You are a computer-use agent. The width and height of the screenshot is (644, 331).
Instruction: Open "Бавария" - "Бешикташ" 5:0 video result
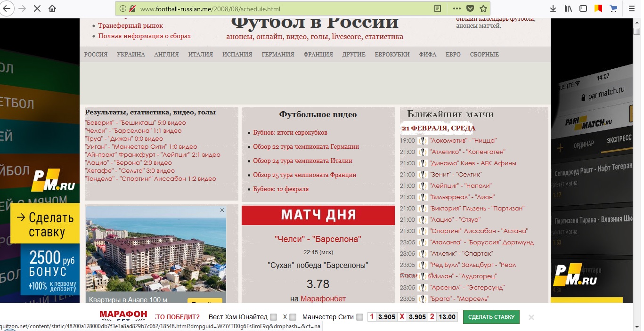(136, 123)
